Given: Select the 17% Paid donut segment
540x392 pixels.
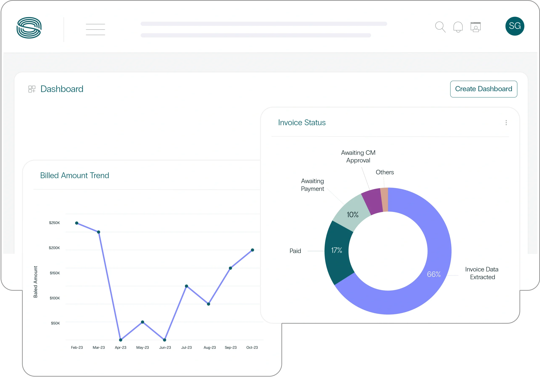Looking at the screenshot, I should coord(337,250).
